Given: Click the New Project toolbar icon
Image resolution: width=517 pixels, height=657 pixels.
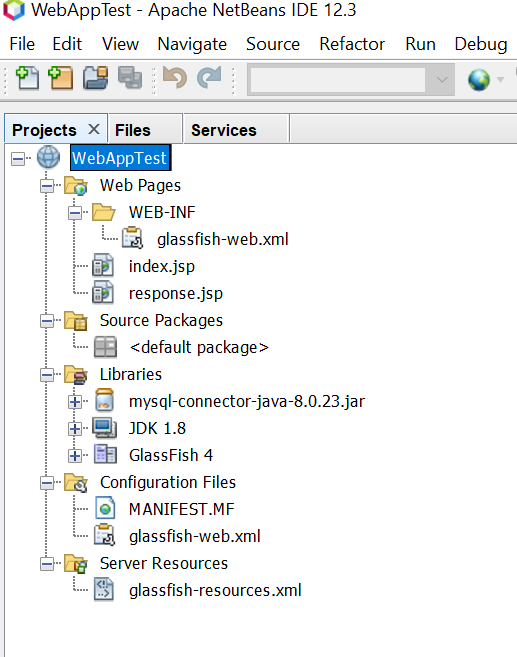Looking at the screenshot, I should click(61, 78).
